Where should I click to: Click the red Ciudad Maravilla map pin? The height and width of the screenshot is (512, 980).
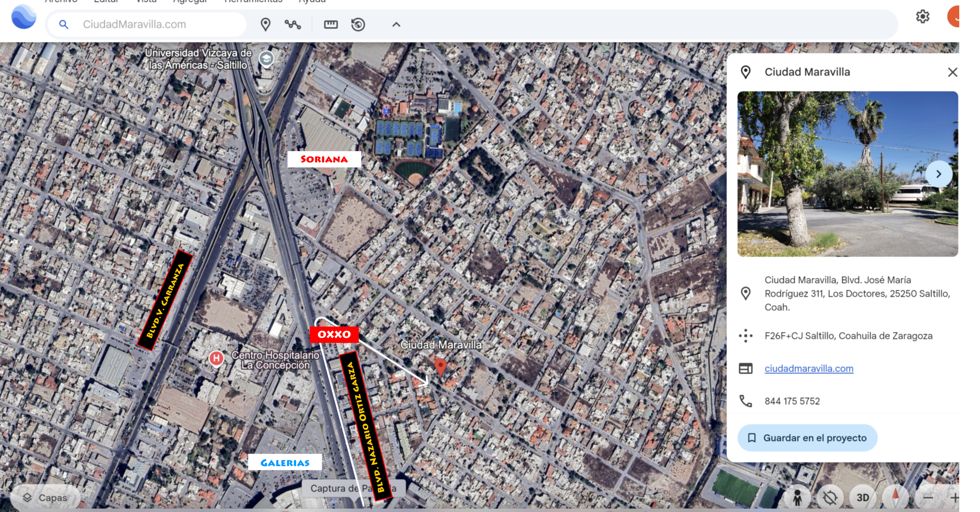pyautogui.click(x=441, y=365)
